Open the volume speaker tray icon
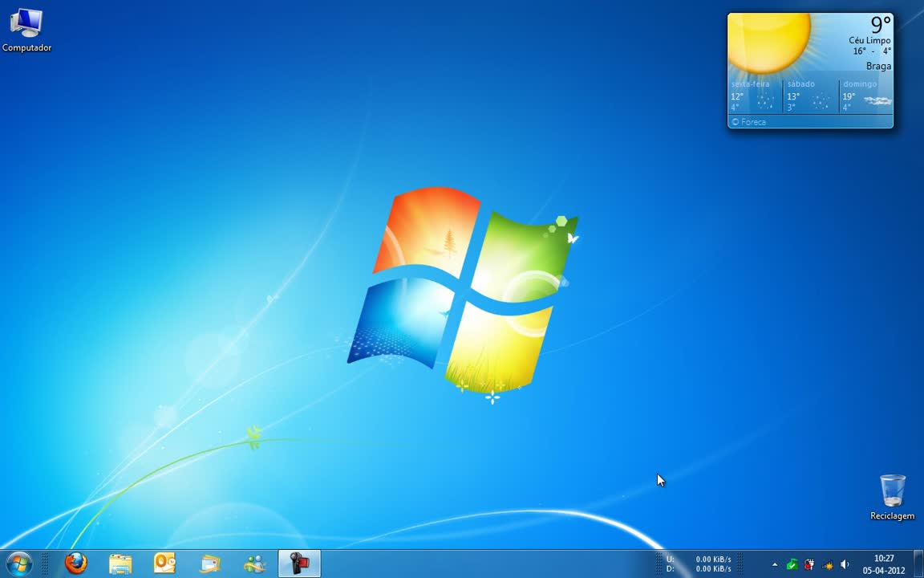 845,564
